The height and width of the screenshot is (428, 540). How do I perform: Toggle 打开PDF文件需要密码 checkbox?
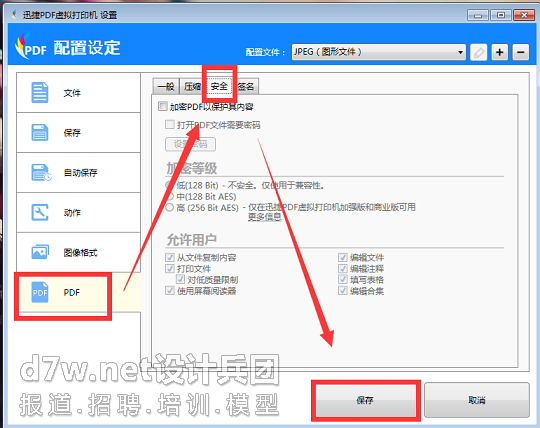pyautogui.click(x=169, y=124)
